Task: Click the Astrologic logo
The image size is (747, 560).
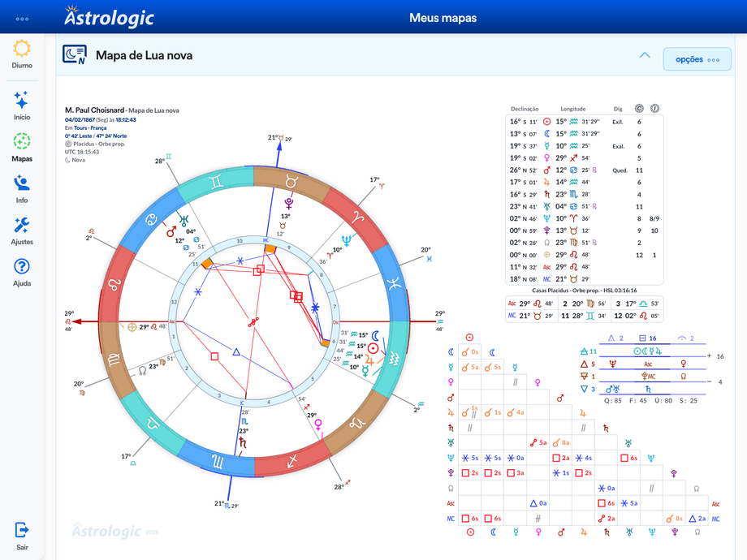Action: 109,17
